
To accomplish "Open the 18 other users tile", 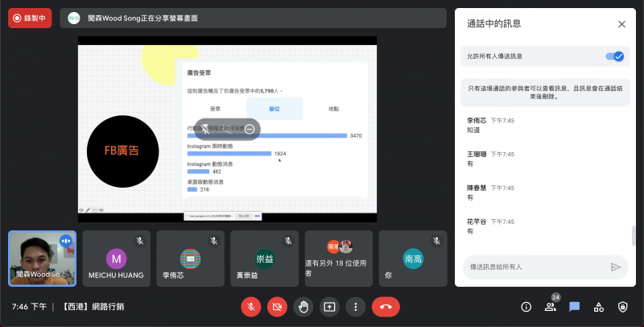I will pyautogui.click(x=339, y=259).
